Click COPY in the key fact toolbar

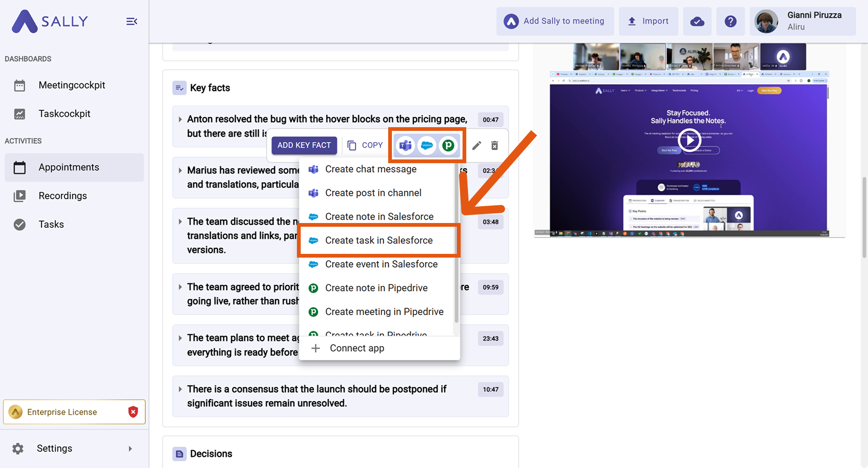pos(365,145)
